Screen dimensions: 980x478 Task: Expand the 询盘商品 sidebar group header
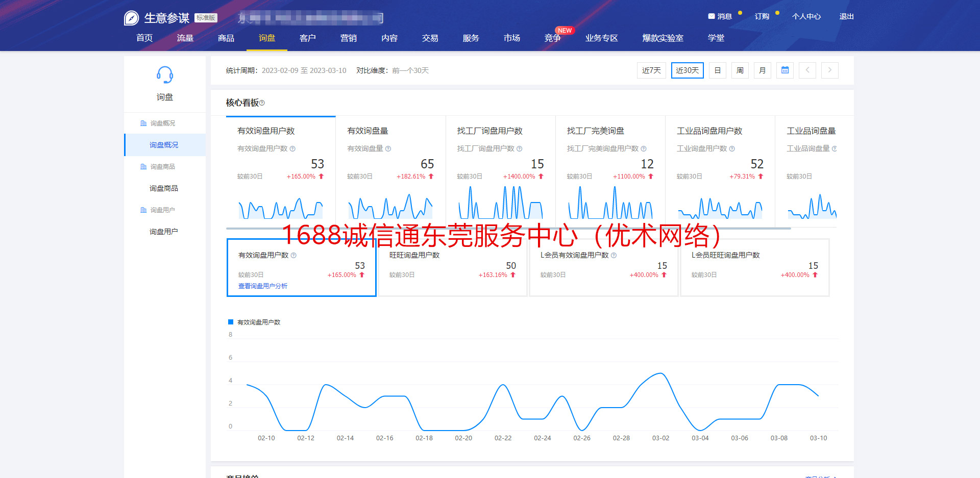(x=162, y=167)
